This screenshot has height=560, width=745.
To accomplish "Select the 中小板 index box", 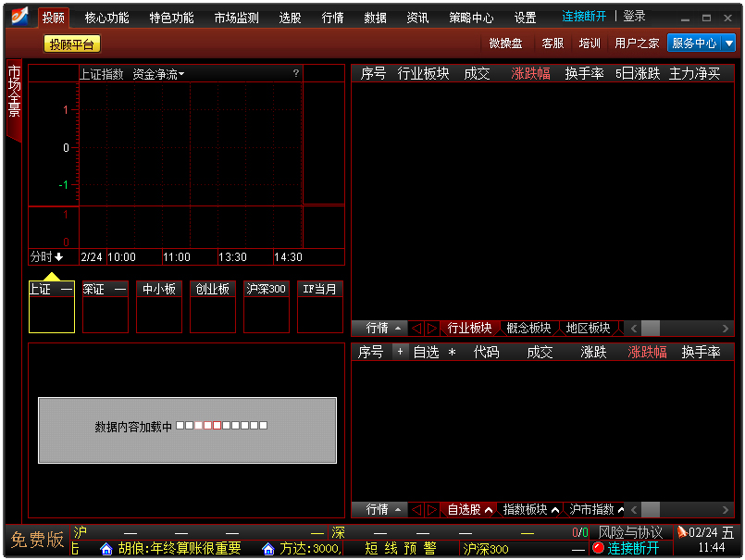I will (158, 306).
